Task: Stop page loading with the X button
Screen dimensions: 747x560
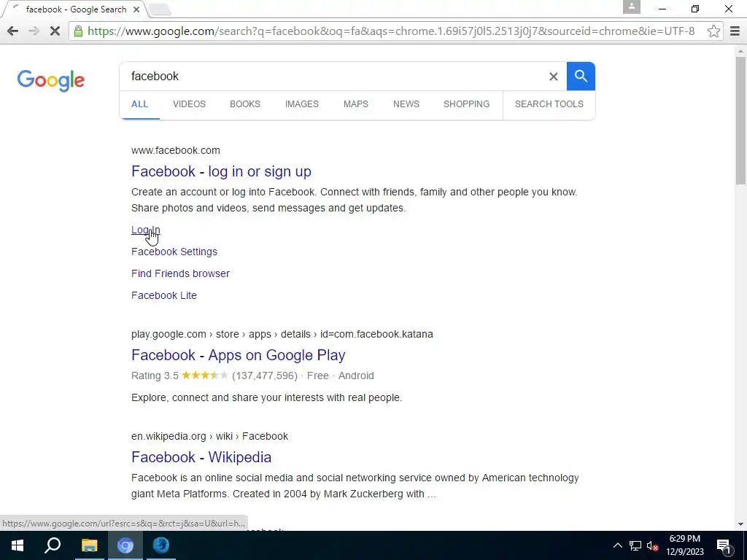Action: [55, 31]
